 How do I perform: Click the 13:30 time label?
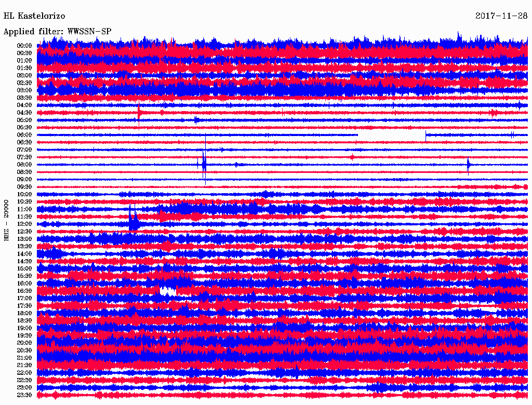(24, 246)
